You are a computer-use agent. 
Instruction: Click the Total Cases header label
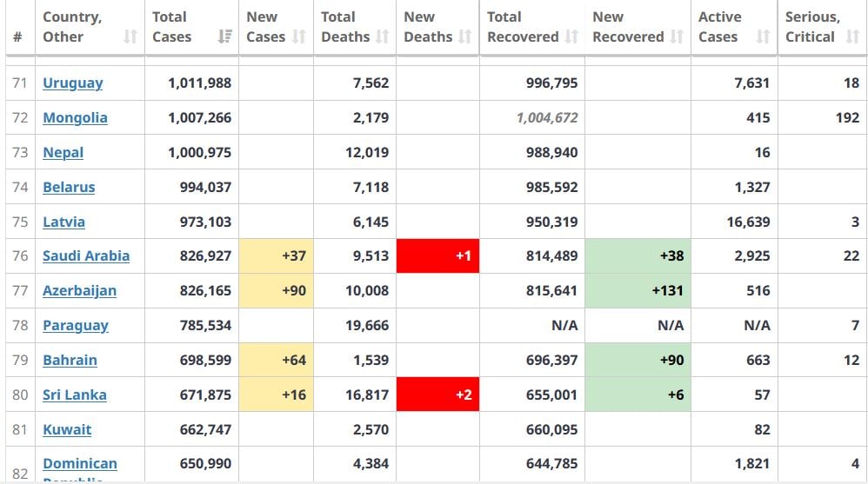pos(171,27)
